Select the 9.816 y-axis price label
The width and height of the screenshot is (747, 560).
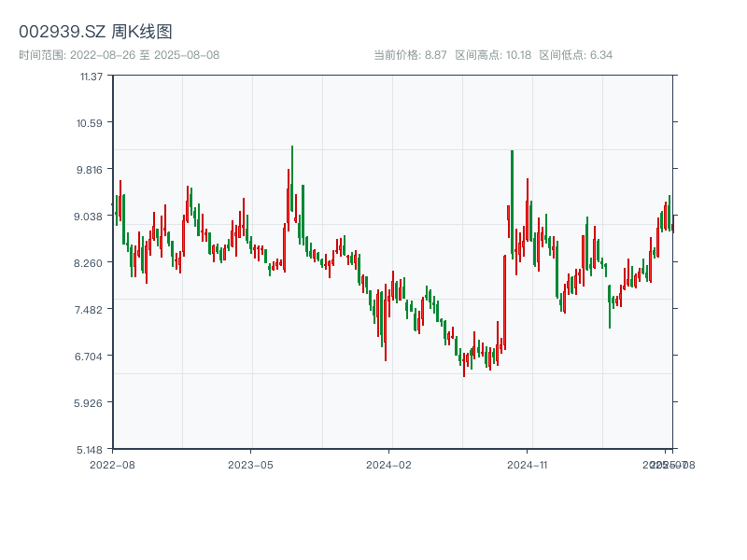[91, 170]
